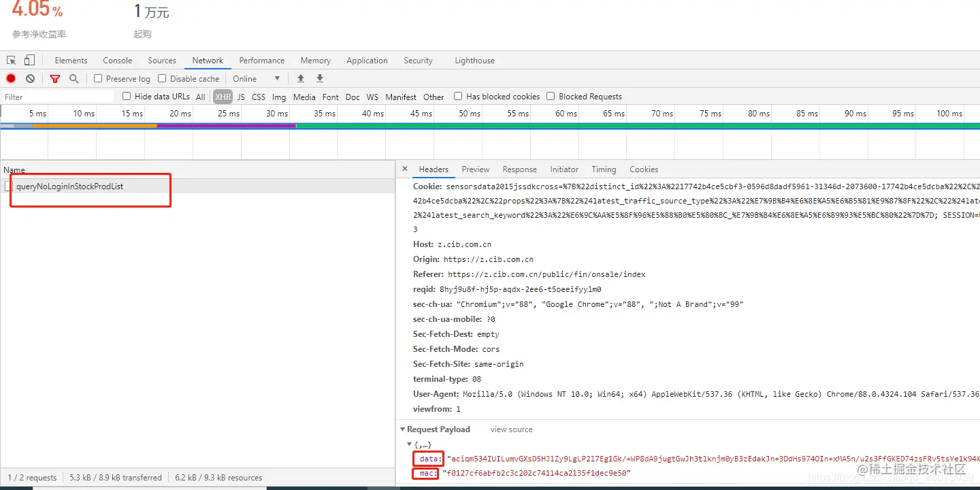
Task: Click the Referer header value URL
Action: (546, 274)
